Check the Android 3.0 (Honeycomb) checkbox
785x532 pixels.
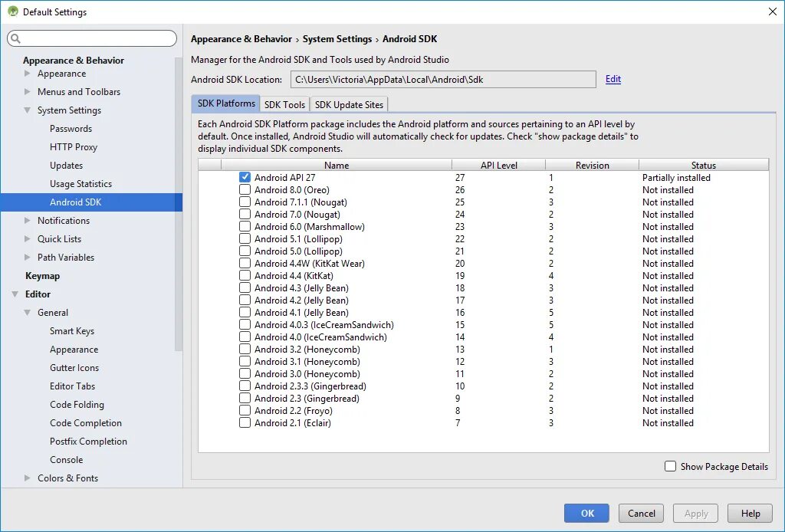click(245, 373)
